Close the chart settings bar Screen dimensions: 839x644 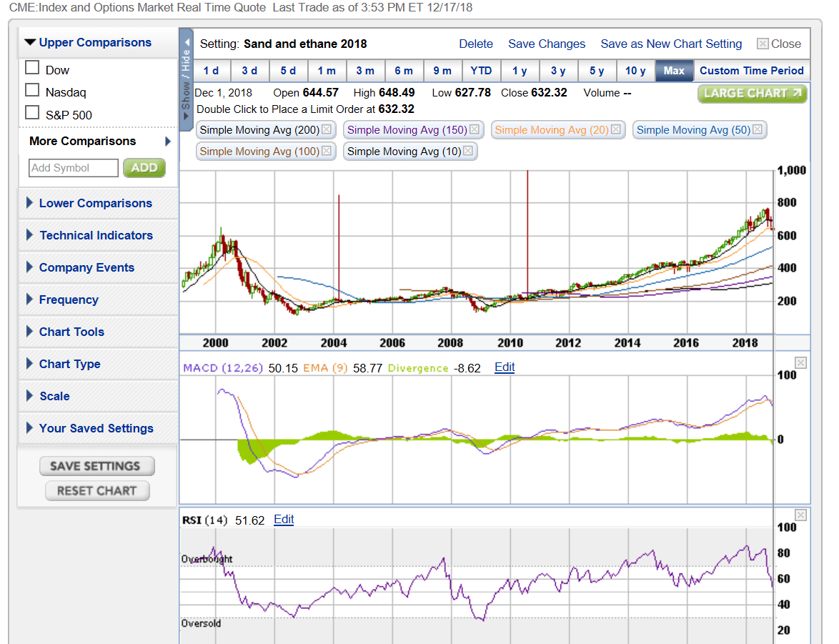pos(779,44)
